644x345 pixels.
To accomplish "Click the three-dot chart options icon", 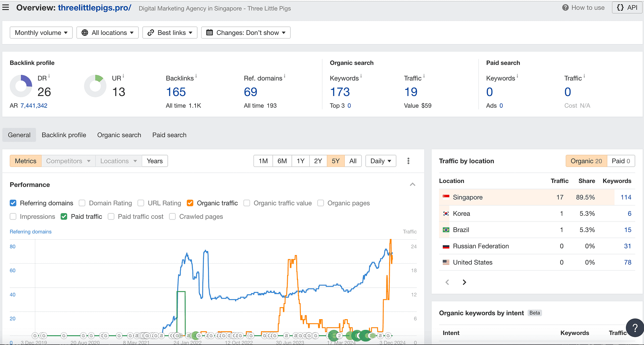I will 408,161.
